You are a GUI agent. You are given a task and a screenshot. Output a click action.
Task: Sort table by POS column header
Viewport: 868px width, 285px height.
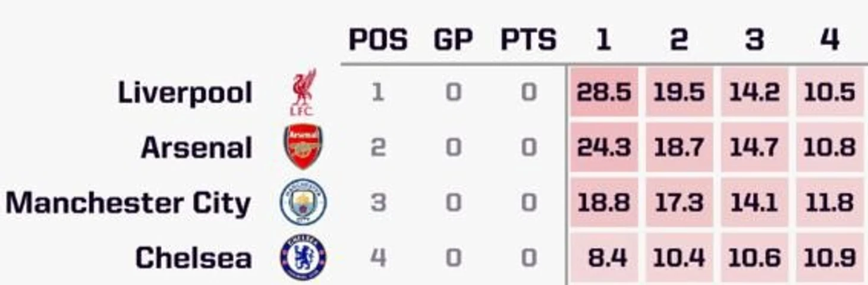[378, 40]
